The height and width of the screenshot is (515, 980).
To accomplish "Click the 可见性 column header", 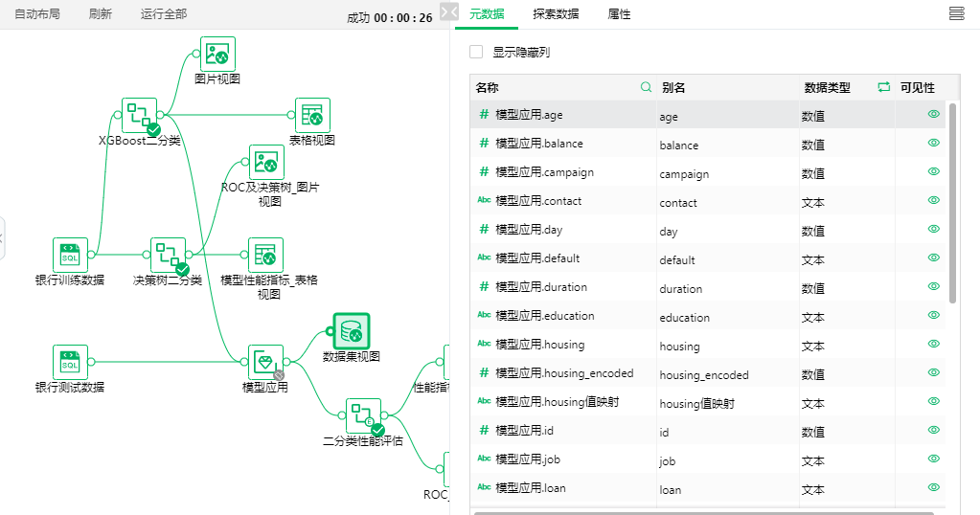I will pyautogui.click(x=918, y=87).
